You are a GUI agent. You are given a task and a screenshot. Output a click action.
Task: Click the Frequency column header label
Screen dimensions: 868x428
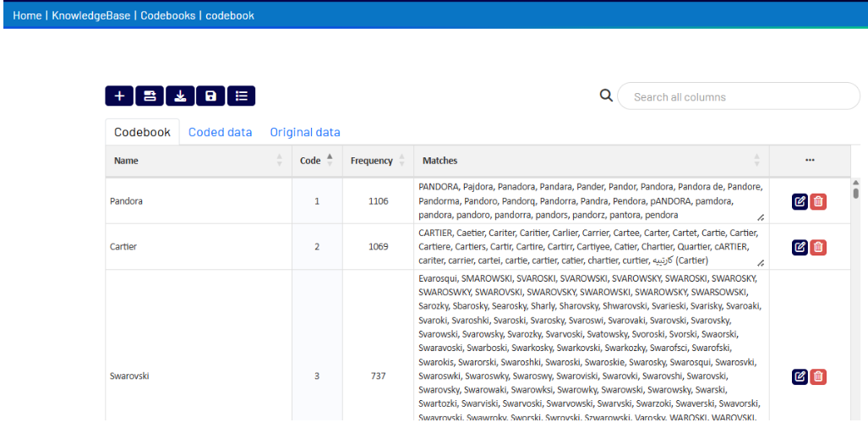[x=371, y=161]
